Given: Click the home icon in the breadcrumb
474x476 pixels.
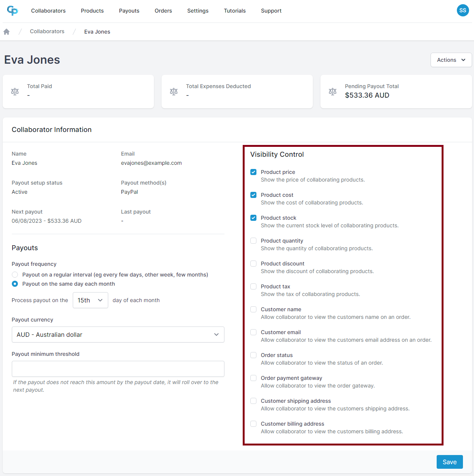Looking at the screenshot, I should click(x=6, y=31).
